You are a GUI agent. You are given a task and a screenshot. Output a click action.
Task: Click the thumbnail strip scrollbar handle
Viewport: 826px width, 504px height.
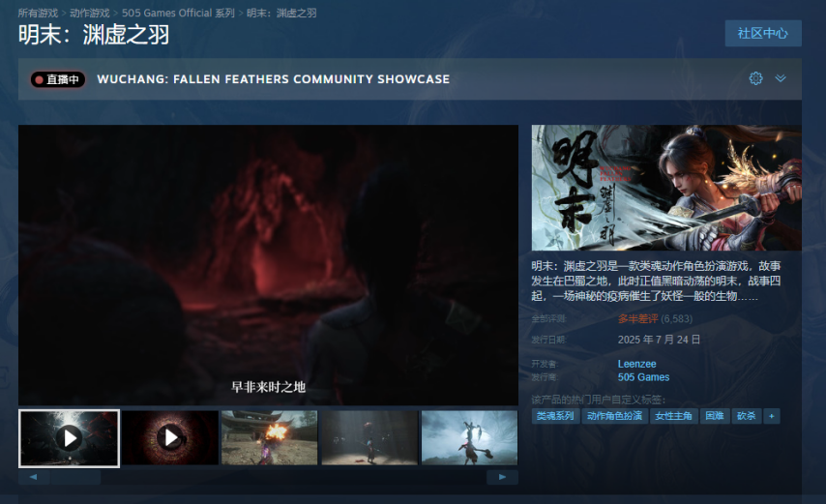pyautogui.click(x=75, y=477)
